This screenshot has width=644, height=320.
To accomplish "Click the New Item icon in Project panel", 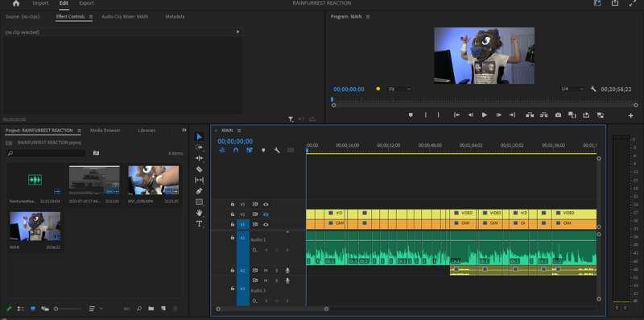I will [163, 309].
